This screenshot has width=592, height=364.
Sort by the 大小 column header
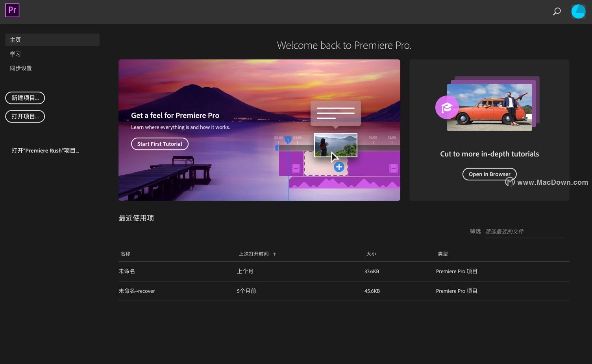(x=371, y=254)
